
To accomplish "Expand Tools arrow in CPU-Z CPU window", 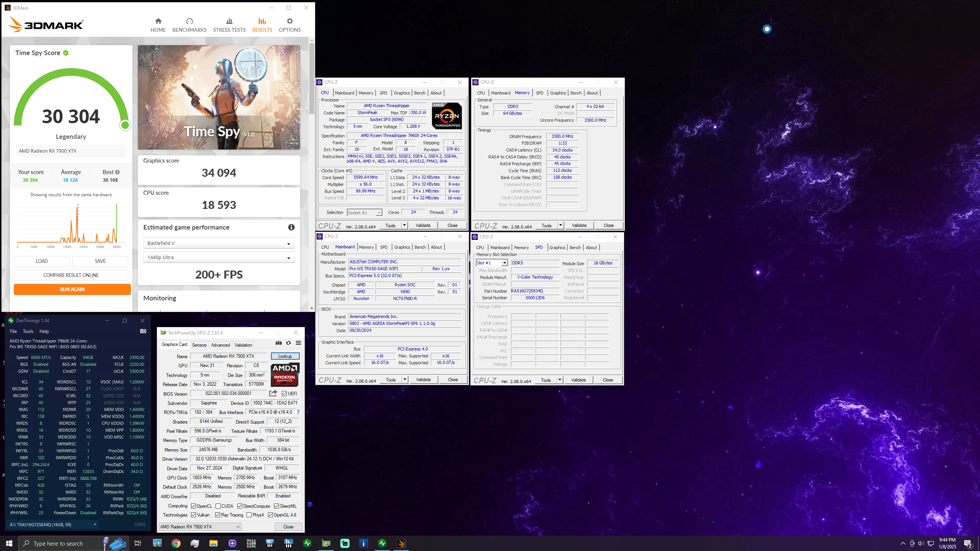I will coord(404,225).
